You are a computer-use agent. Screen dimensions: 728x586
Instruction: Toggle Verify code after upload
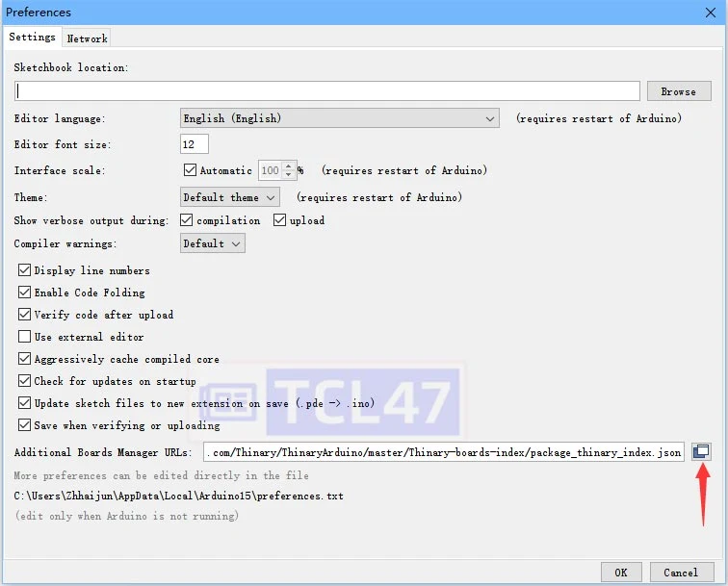coord(25,315)
